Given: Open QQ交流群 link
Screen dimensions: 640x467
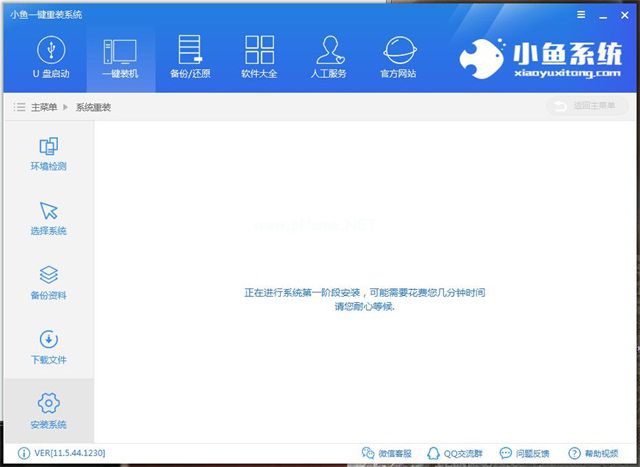Looking at the screenshot, I should (x=455, y=454).
